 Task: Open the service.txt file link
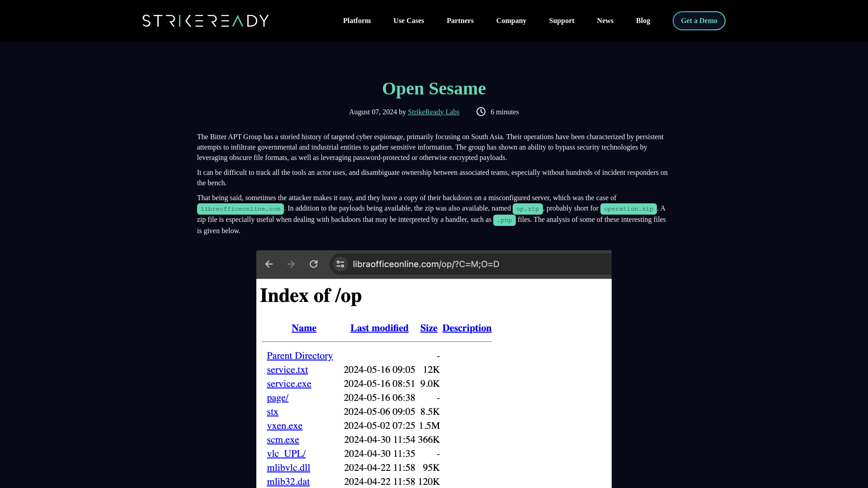pos(288,370)
